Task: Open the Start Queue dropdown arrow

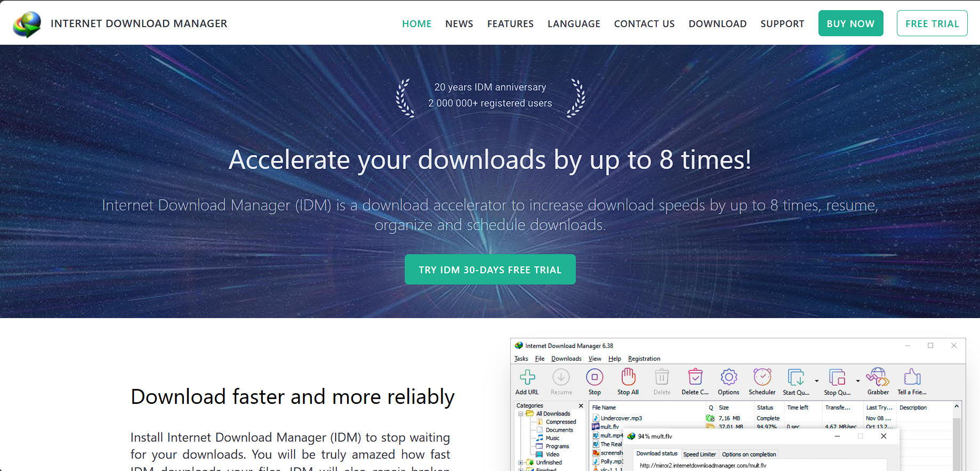Action: coord(817,381)
